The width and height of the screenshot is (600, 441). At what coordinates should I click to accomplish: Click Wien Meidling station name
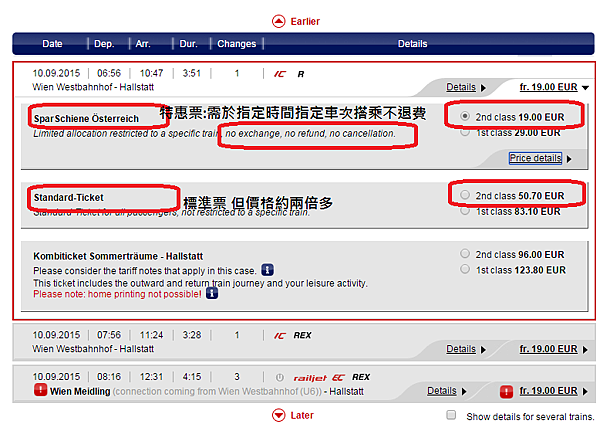80,391
